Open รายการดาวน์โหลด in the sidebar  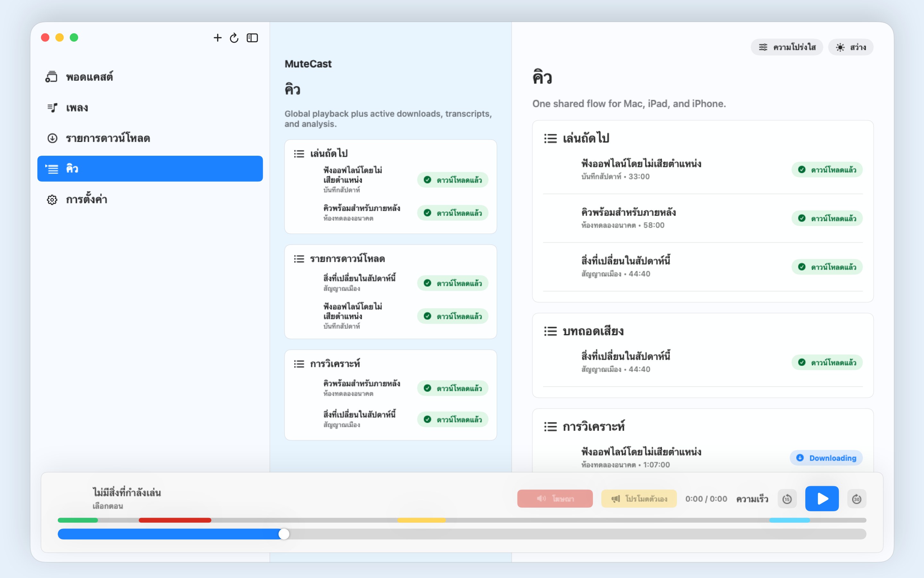point(150,138)
